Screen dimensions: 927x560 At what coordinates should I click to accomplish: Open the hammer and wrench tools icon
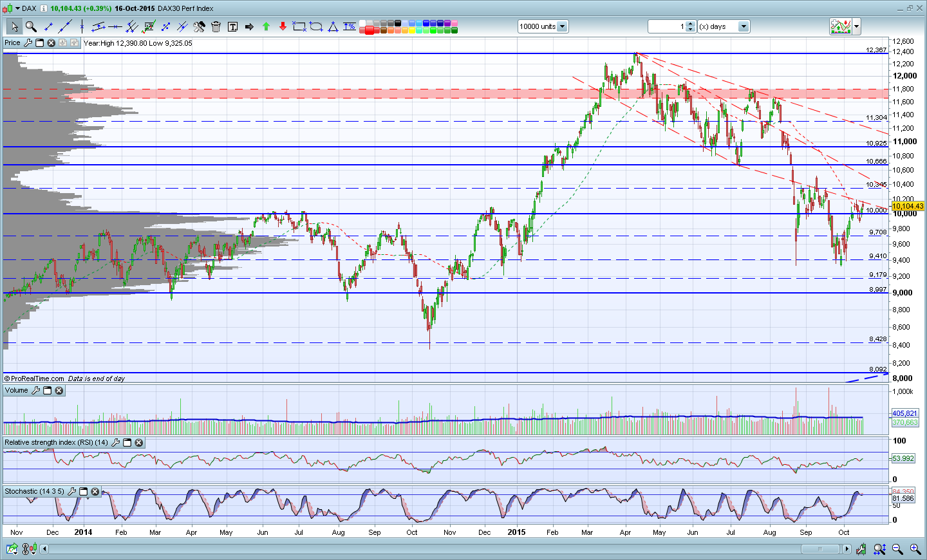(x=199, y=26)
